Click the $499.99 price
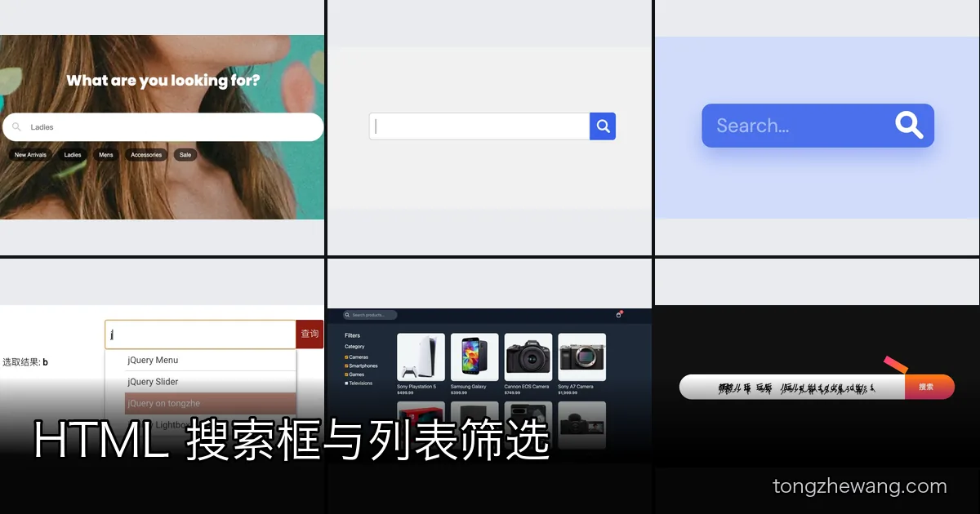The height and width of the screenshot is (514, 980). click(405, 393)
